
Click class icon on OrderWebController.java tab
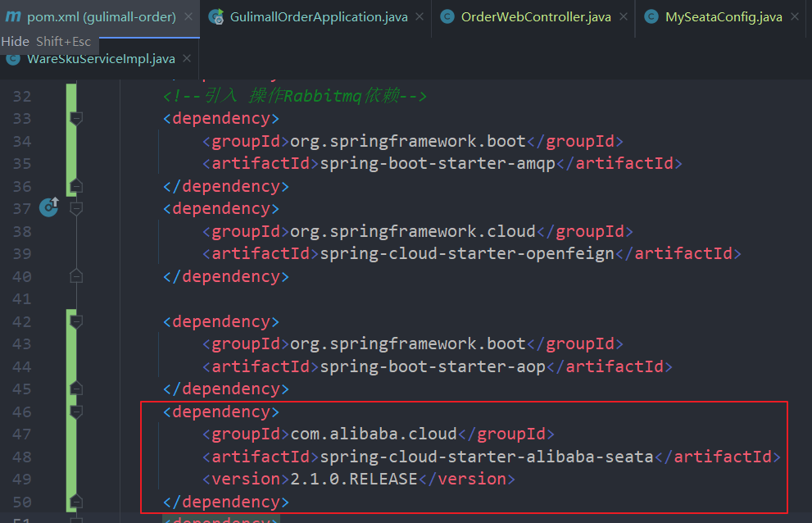pos(447,17)
